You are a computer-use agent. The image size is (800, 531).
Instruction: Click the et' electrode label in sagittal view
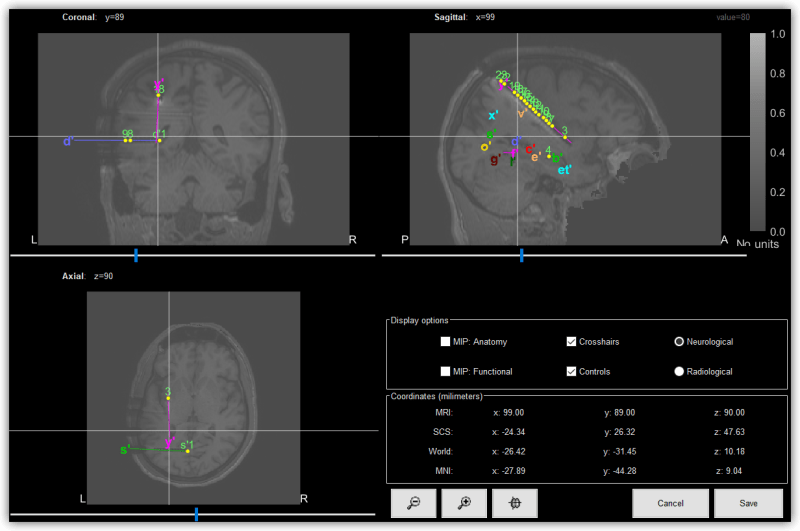(564, 170)
